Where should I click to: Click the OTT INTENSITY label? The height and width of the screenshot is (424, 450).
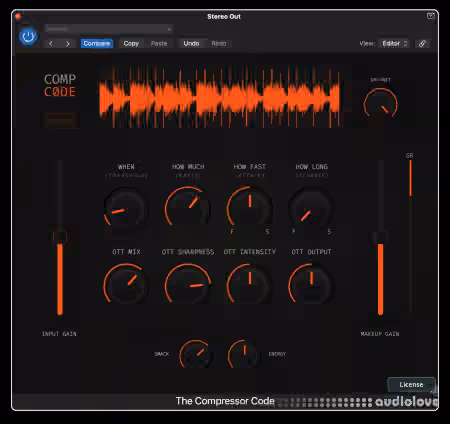(249, 252)
